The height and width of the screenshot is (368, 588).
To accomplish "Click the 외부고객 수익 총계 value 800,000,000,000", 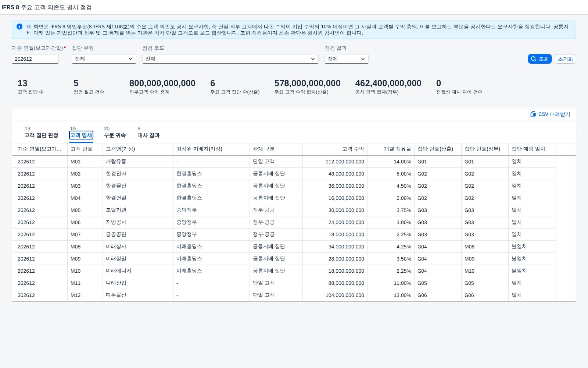I will pyautogui.click(x=162, y=84).
